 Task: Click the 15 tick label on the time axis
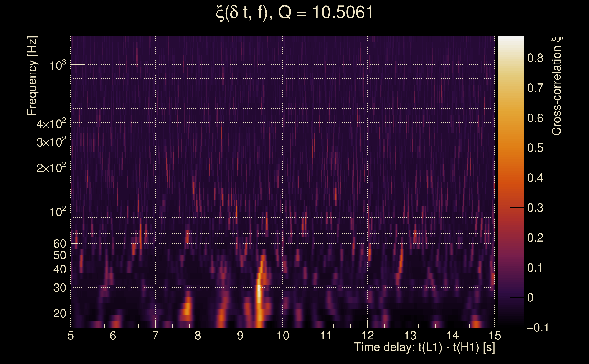[x=495, y=336]
